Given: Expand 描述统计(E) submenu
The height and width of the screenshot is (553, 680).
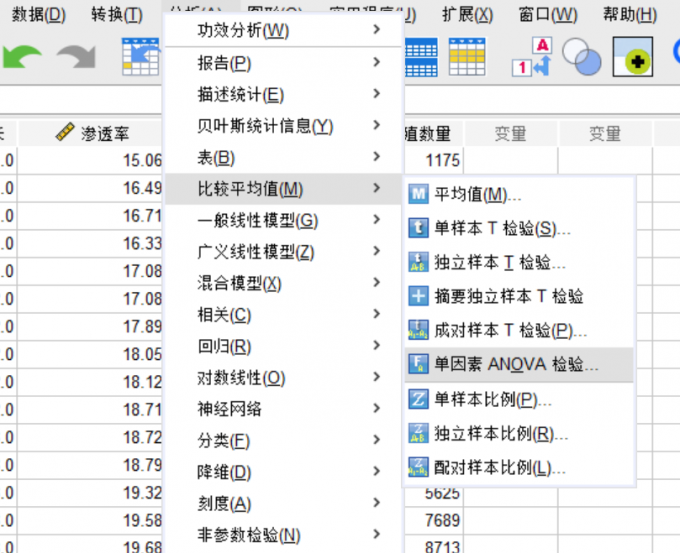Looking at the screenshot, I should click(283, 94).
